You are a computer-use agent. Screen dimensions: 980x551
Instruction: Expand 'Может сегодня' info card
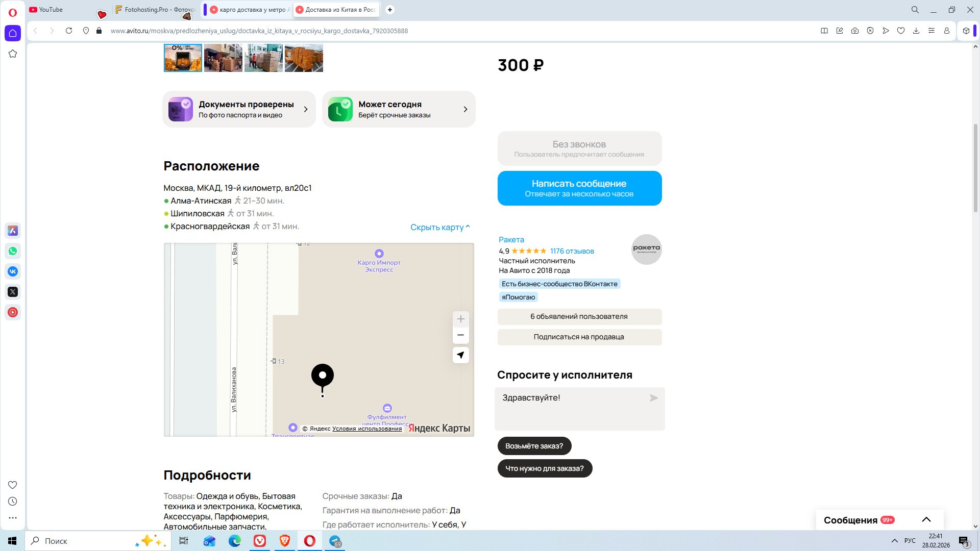(399, 109)
